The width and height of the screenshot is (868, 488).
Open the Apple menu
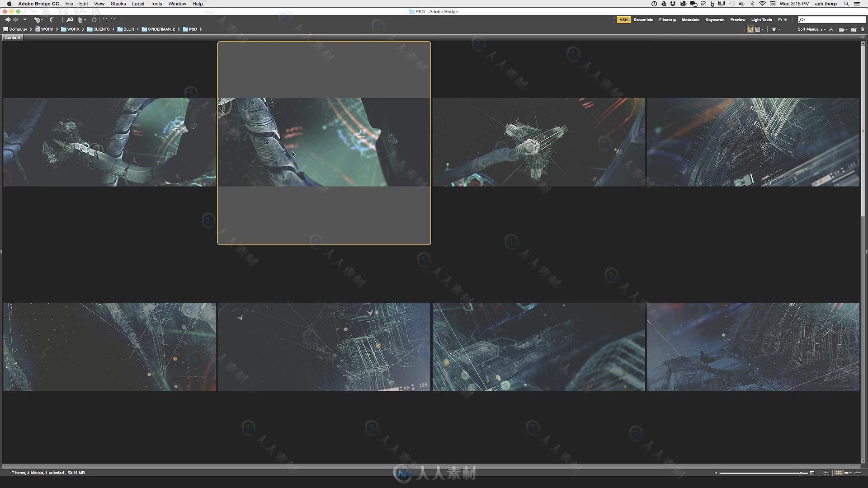(9, 4)
